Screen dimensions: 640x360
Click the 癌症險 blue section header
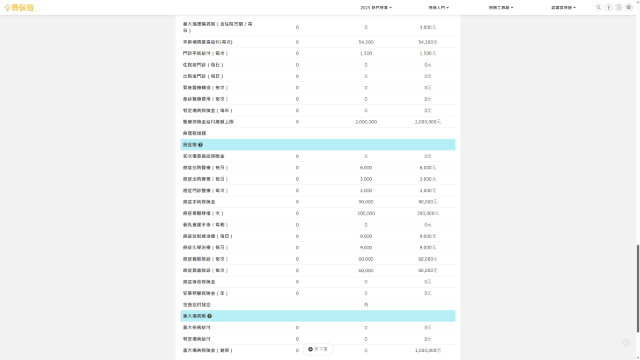(318, 144)
